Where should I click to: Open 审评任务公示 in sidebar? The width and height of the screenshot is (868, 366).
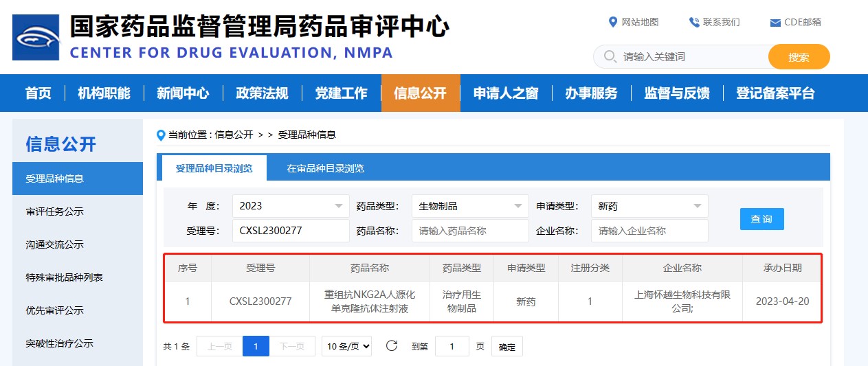[78, 211]
